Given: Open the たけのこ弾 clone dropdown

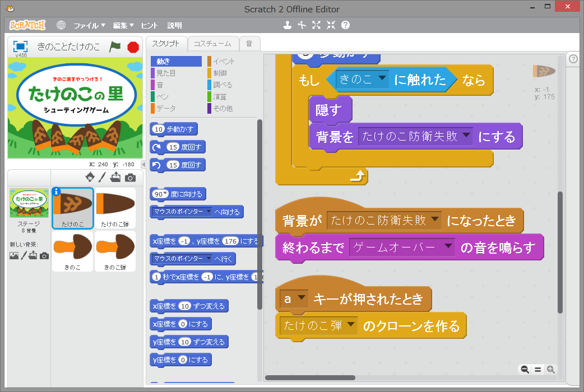Looking at the screenshot, I should click(x=319, y=326).
